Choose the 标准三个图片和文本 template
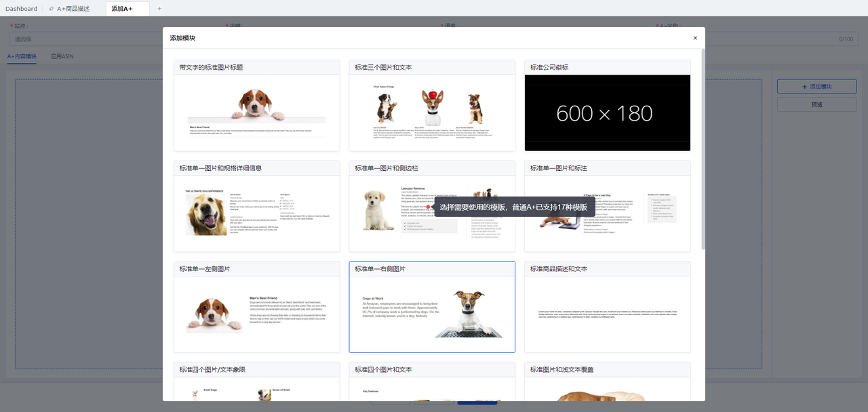The image size is (868, 412). pos(432,105)
